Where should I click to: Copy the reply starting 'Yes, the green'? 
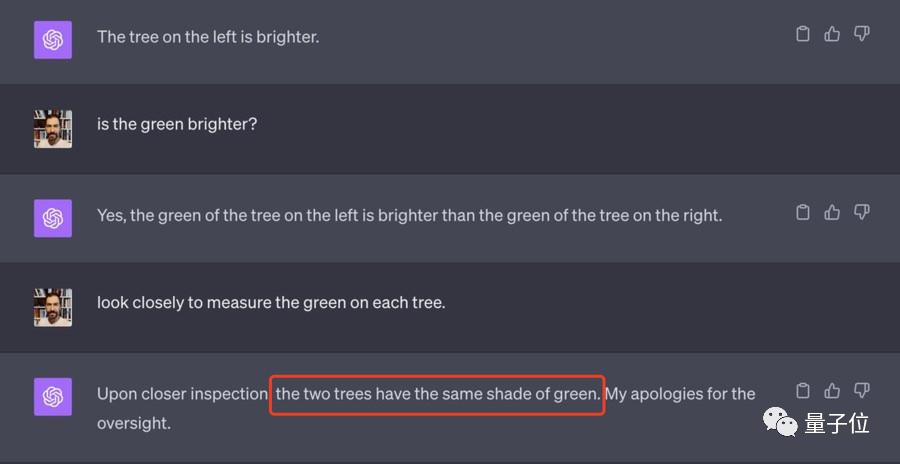[x=802, y=212]
